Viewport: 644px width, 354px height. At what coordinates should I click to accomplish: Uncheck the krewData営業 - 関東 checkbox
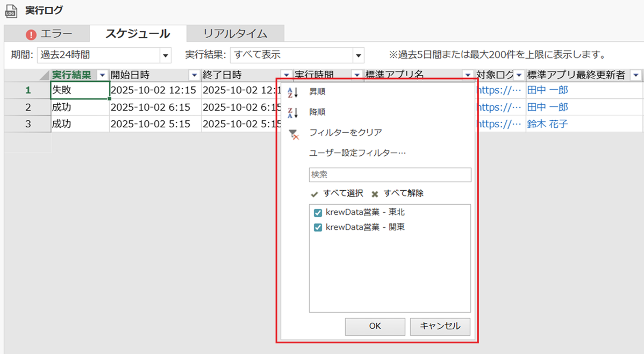[318, 228]
